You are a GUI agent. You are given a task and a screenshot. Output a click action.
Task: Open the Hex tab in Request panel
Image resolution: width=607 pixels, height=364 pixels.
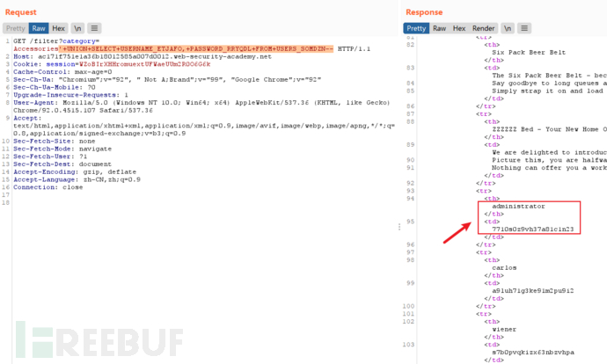click(x=58, y=28)
